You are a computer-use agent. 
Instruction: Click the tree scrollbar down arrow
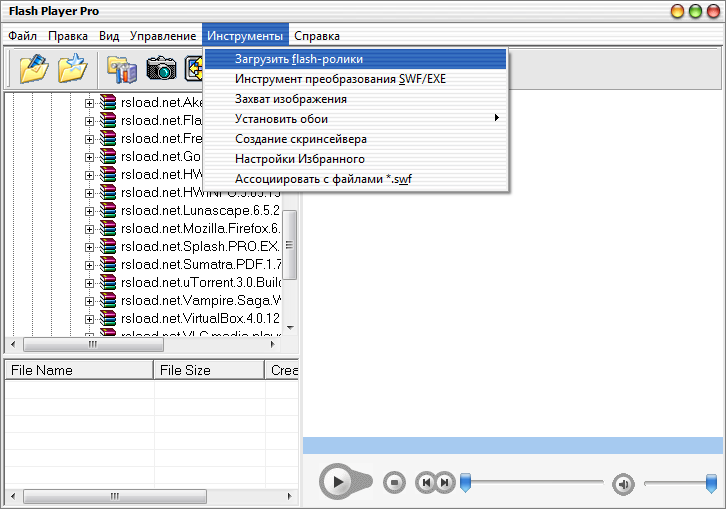pos(290,327)
